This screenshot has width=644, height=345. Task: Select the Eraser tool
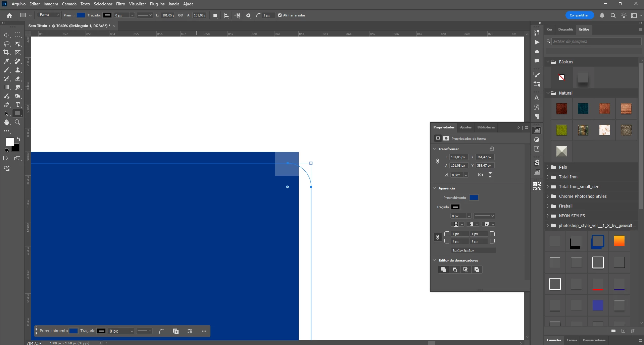pyautogui.click(x=17, y=79)
